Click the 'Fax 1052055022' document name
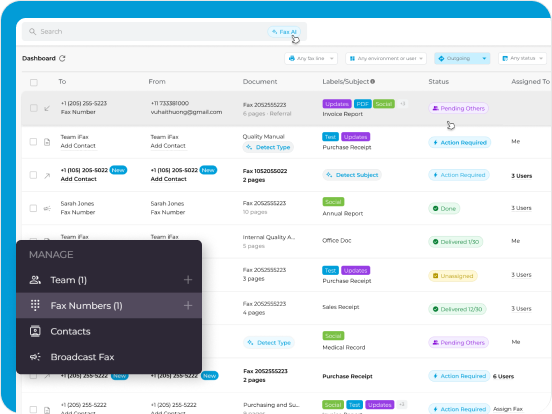Viewport: 552px width, 414px height. coord(265,171)
